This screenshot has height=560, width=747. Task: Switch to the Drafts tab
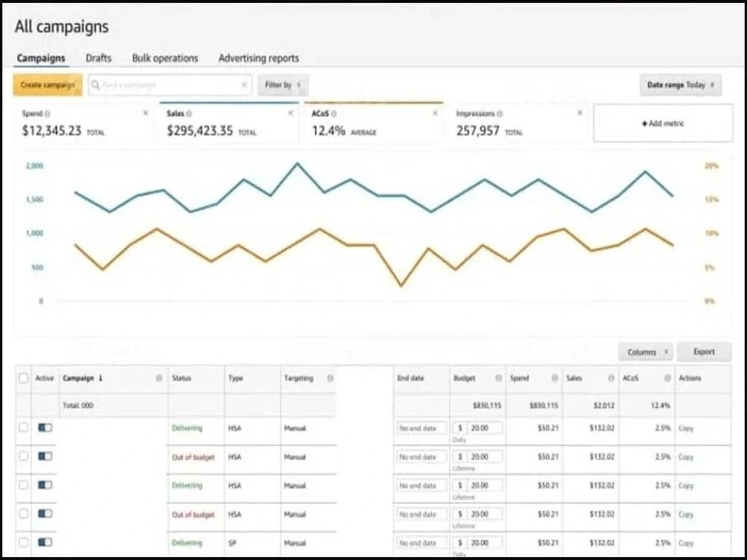(x=99, y=58)
